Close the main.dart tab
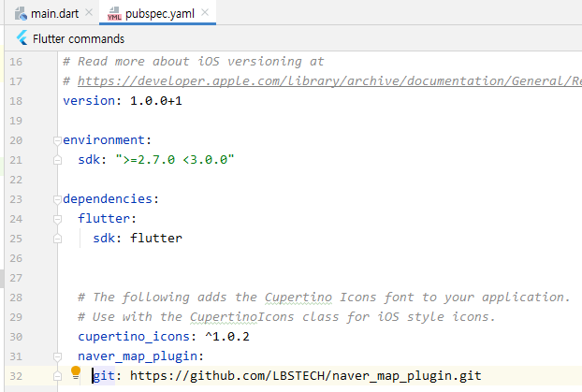The width and height of the screenshot is (582, 392). click(89, 12)
